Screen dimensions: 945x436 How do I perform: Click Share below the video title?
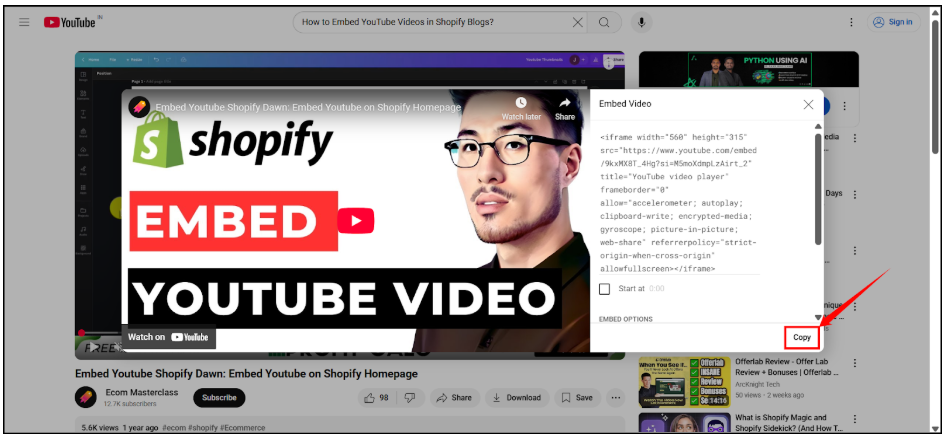coord(454,397)
